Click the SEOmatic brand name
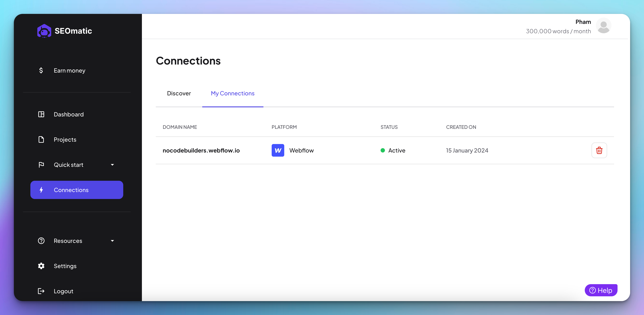The width and height of the screenshot is (644, 315). click(x=73, y=31)
